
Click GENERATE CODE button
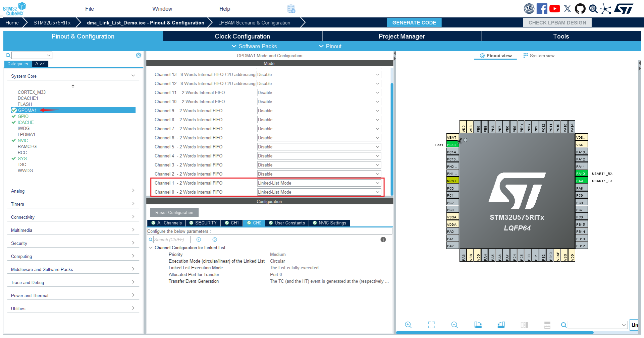[x=414, y=22]
